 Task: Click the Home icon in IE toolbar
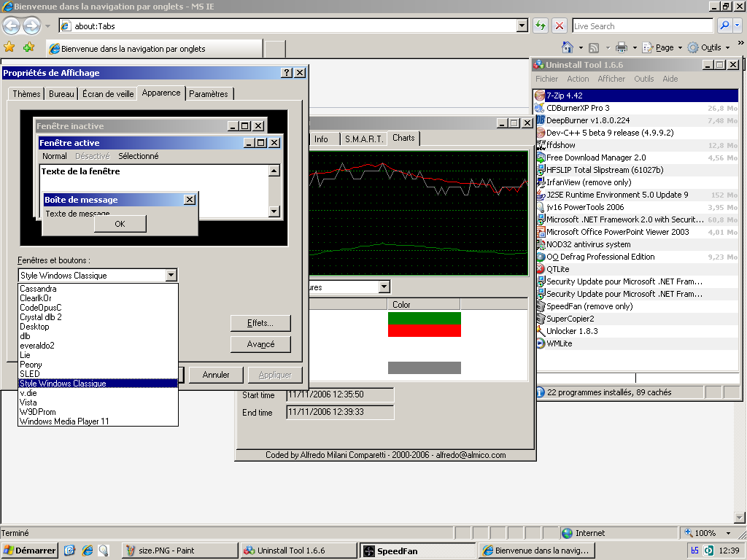point(568,47)
